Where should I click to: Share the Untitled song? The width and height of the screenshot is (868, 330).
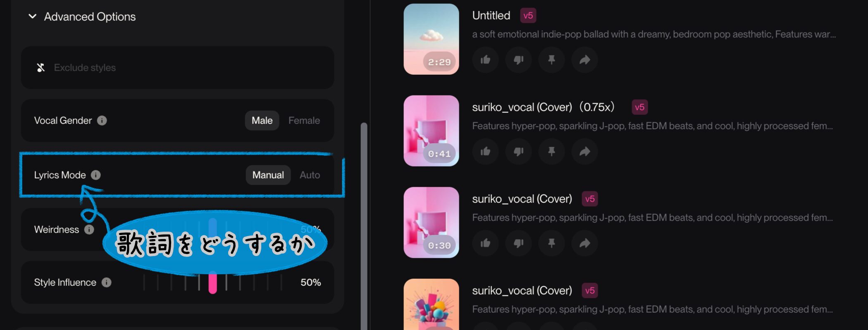[585, 60]
